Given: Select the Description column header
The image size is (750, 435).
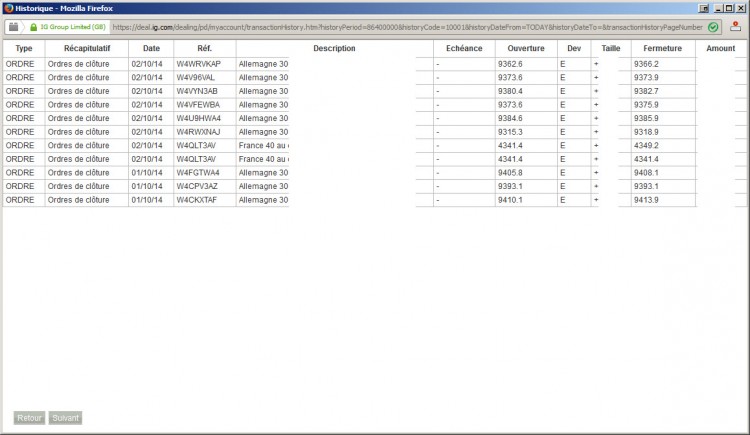Looking at the screenshot, I should (x=334, y=48).
